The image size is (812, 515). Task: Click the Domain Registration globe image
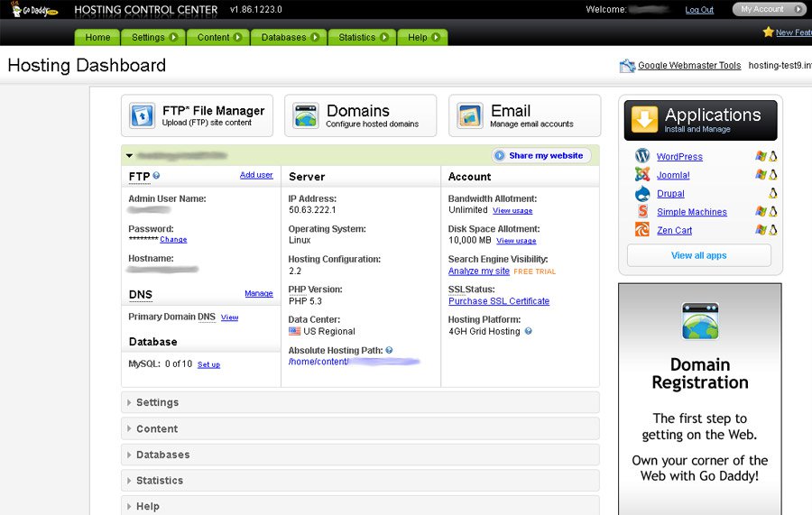700,321
